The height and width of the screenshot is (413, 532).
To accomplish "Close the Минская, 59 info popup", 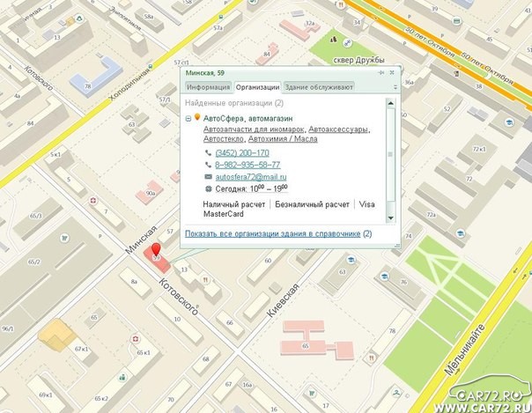I will tap(392, 72).
